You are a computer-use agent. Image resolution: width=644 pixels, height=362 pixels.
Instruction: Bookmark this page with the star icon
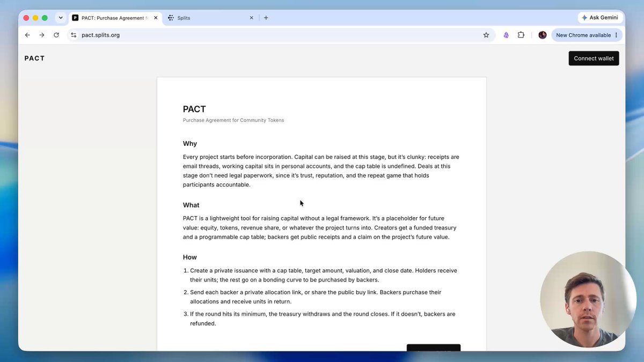(486, 35)
